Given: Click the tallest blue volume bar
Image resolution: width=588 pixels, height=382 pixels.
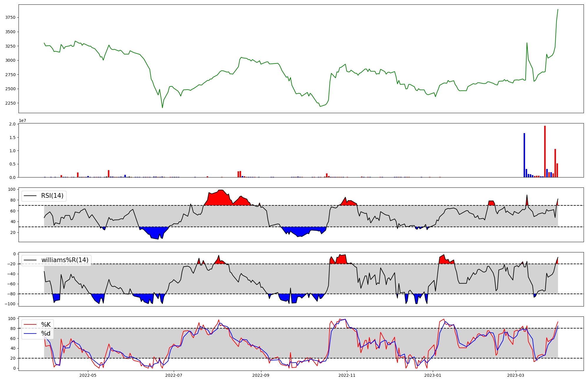Looking at the screenshot, I should [x=524, y=155].
